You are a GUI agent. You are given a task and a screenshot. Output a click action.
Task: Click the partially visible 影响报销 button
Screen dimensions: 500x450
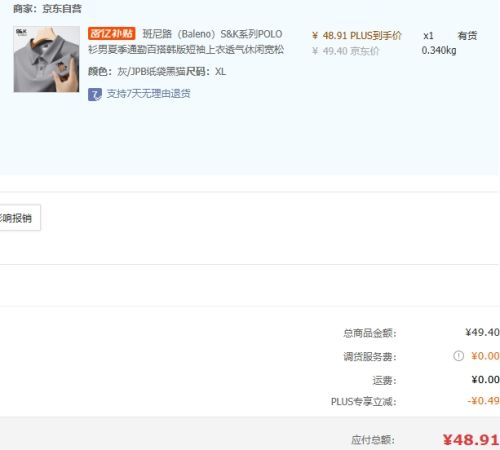(20, 218)
